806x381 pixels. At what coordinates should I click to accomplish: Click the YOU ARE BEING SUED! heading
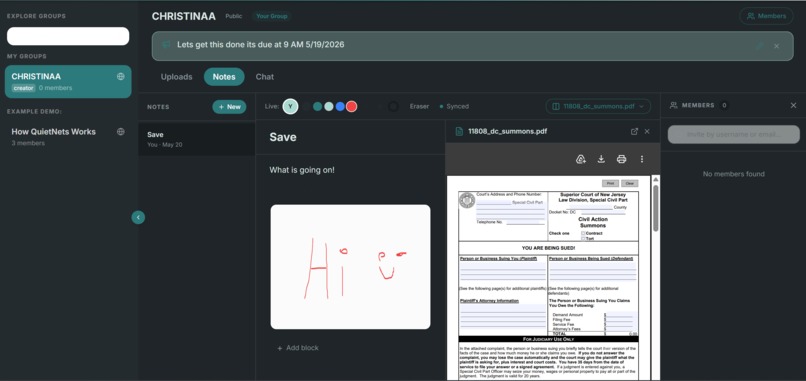tap(548, 248)
